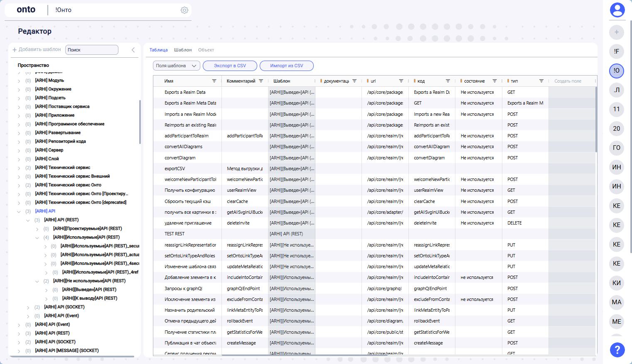
Task: Click 'exportCSV' name cell
Action: [x=175, y=169]
